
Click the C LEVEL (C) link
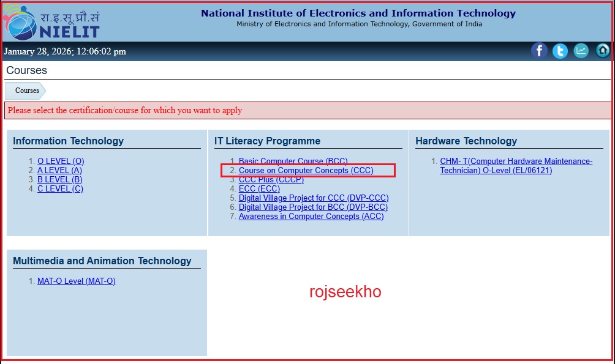(x=60, y=189)
